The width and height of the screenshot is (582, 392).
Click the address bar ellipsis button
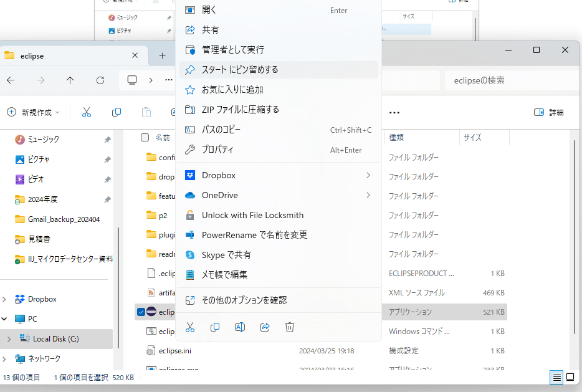(169, 80)
